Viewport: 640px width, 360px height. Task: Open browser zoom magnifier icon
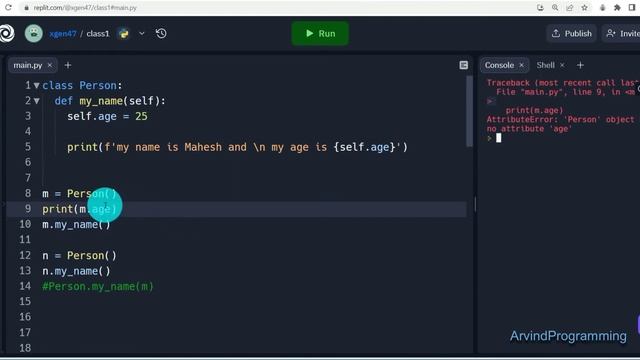555,7
